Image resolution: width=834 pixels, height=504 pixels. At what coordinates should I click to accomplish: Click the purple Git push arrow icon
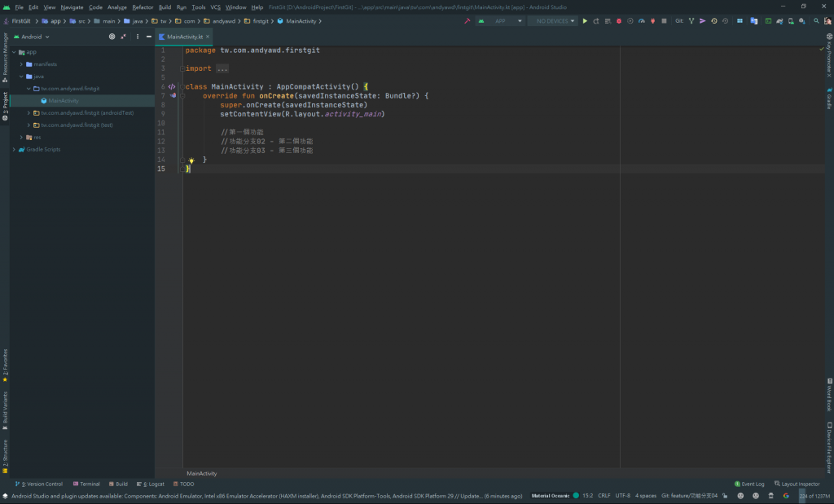[x=702, y=21]
